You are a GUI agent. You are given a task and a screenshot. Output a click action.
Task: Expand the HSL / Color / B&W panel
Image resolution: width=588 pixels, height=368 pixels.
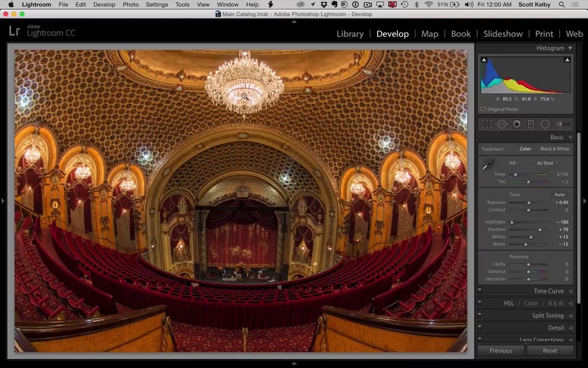click(570, 303)
